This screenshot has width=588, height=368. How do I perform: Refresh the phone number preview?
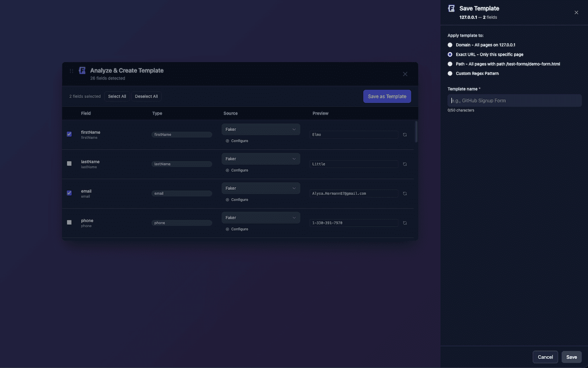click(405, 223)
